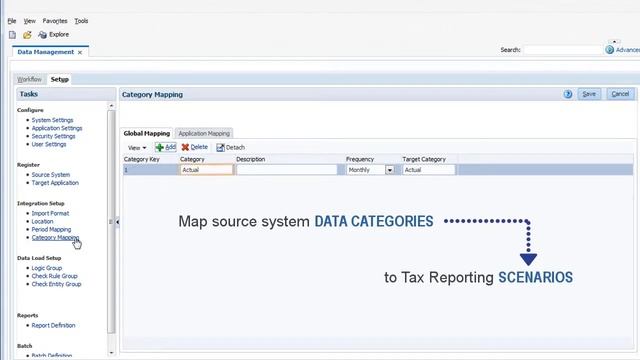Switch to the Workflow tab

tap(29, 80)
